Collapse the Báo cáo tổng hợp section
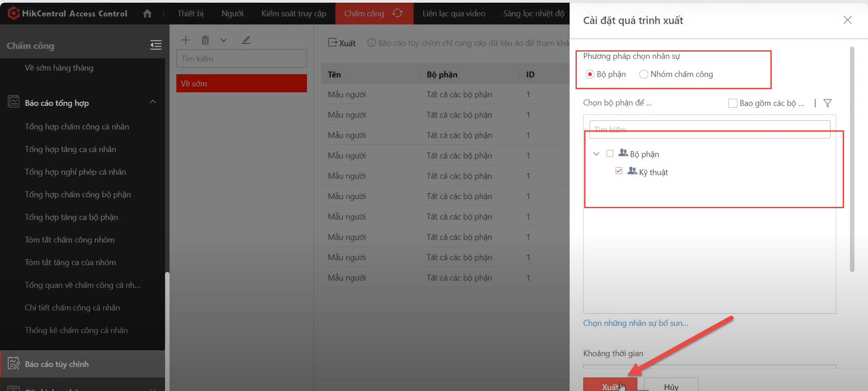Viewport: 868px width, 391px height. pyautogui.click(x=153, y=102)
